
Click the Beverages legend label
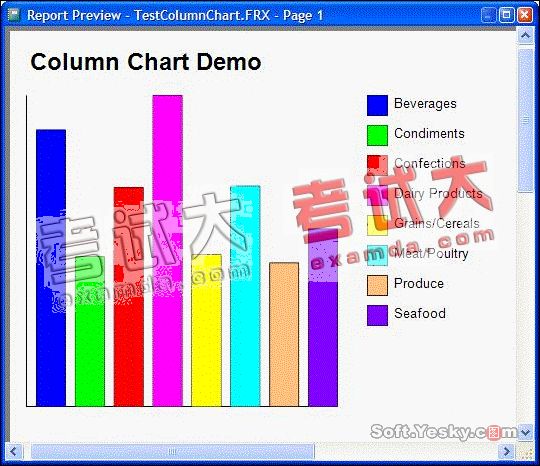(x=425, y=103)
